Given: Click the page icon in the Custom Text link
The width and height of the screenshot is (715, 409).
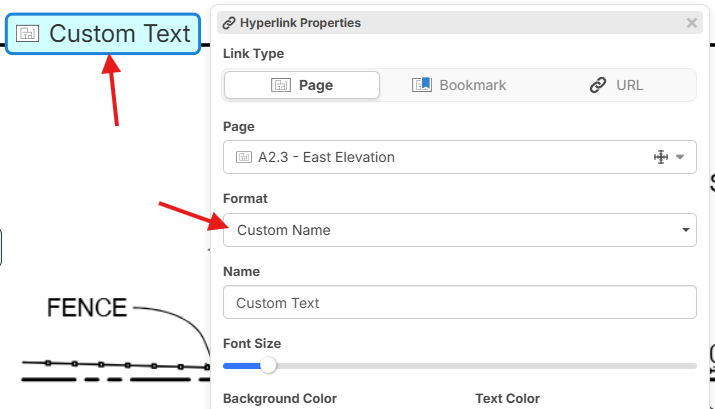Looking at the screenshot, I should click(x=28, y=34).
